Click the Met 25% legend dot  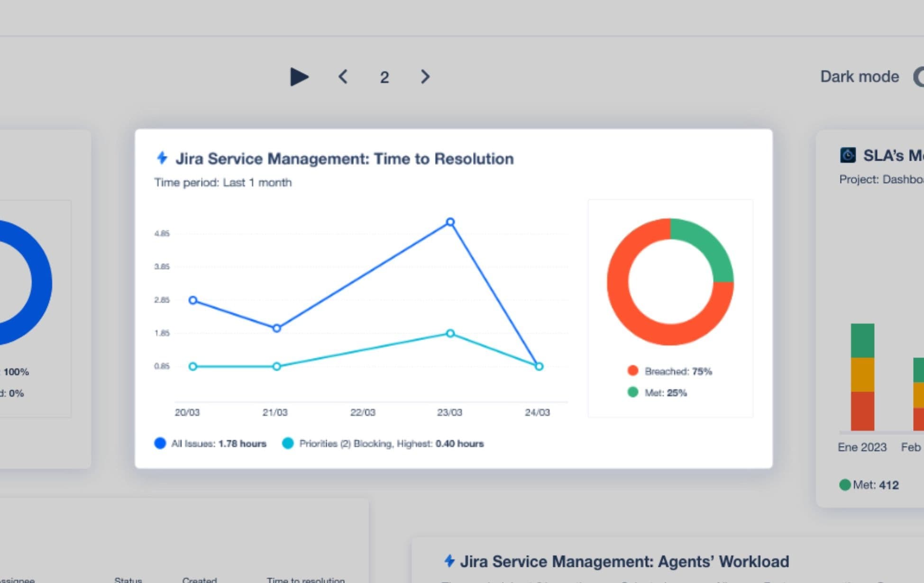(632, 392)
